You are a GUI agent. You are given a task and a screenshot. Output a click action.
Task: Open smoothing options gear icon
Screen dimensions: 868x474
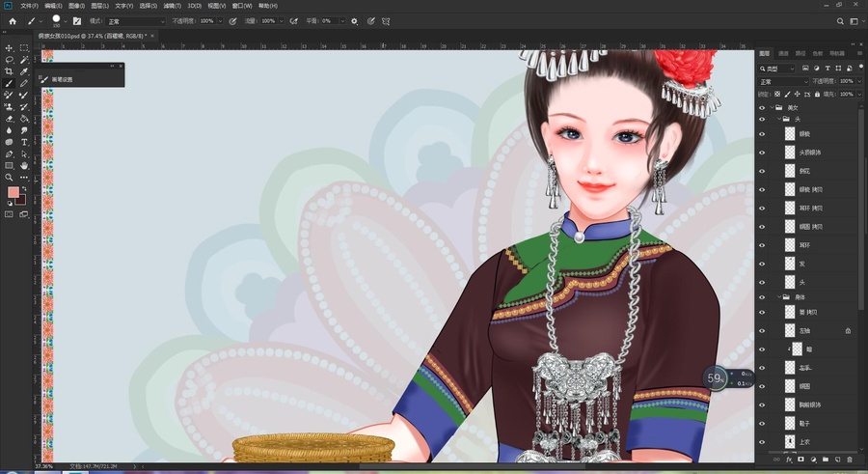[354, 21]
